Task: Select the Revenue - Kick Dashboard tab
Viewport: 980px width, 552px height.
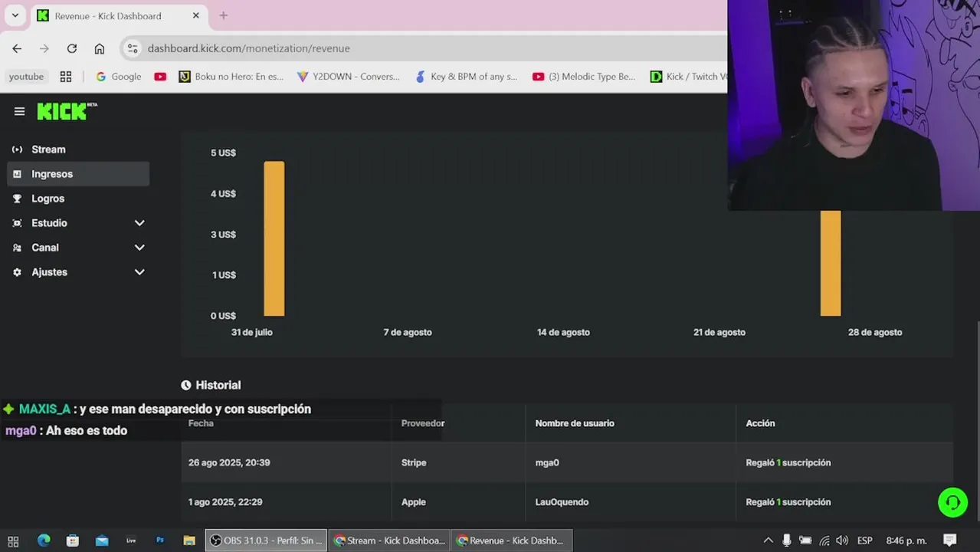Action: tap(119, 15)
